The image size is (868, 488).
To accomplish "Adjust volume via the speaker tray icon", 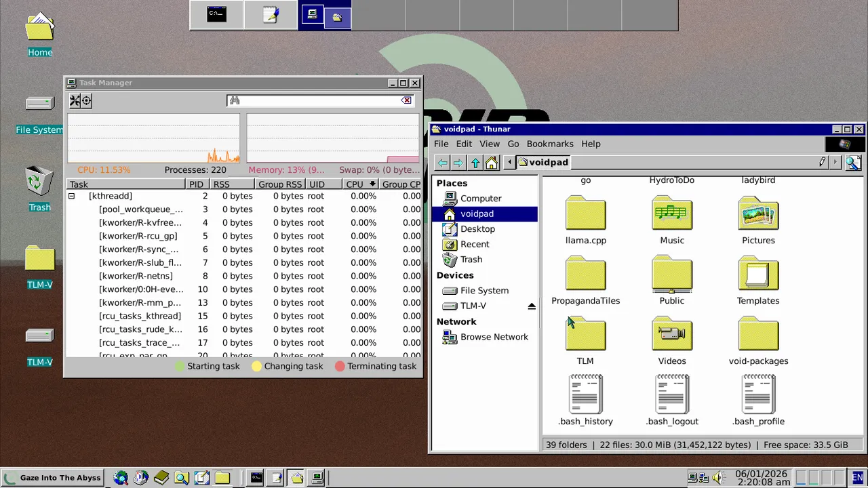I will pos(719,478).
